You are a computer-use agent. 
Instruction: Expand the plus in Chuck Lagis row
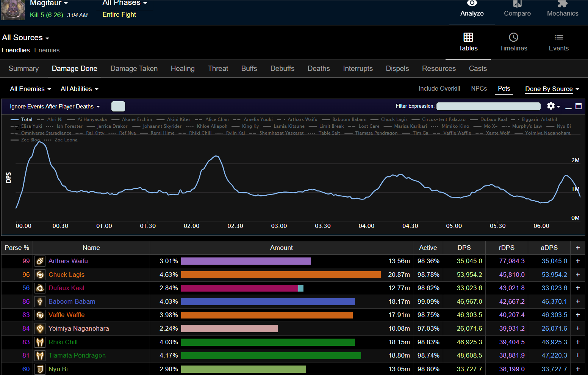pos(578,275)
